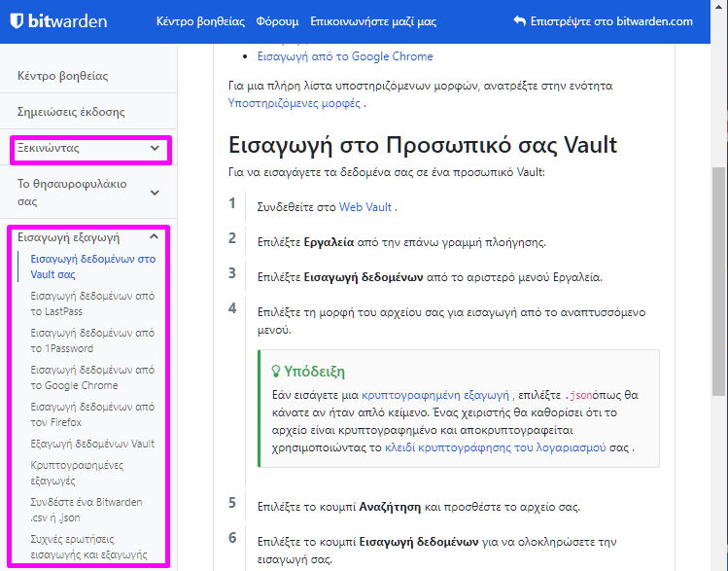The width and height of the screenshot is (728, 571).
Task: Expand the Ξεκινώντας section chevron
Action: click(x=155, y=148)
